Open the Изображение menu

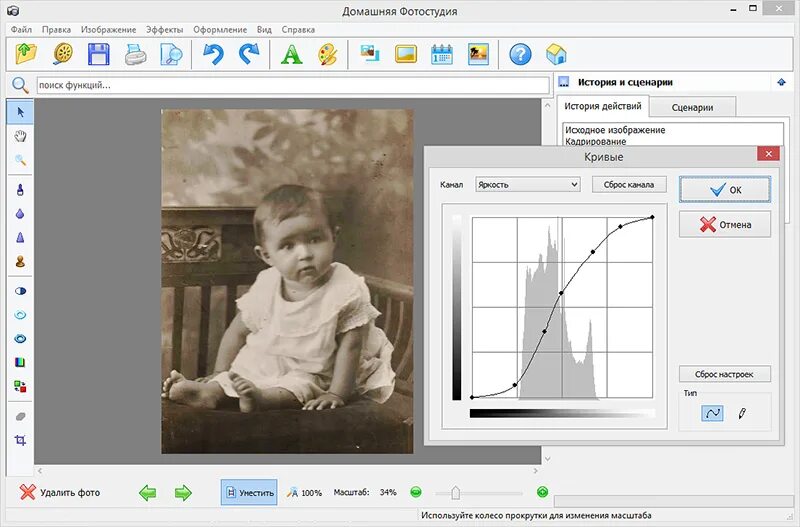[109, 30]
